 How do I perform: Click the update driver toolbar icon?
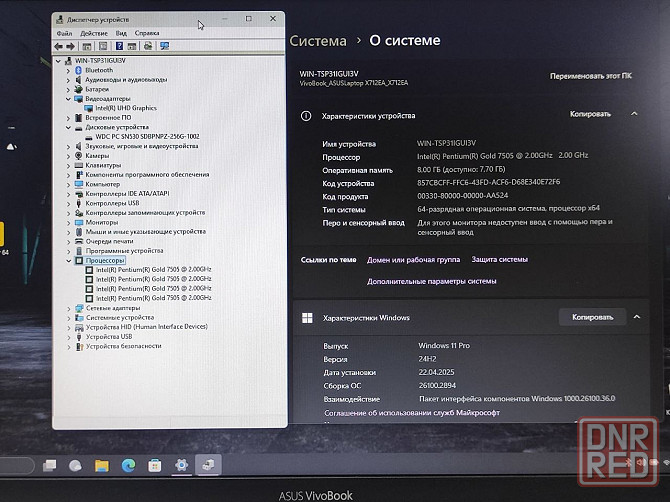(x=148, y=46)
